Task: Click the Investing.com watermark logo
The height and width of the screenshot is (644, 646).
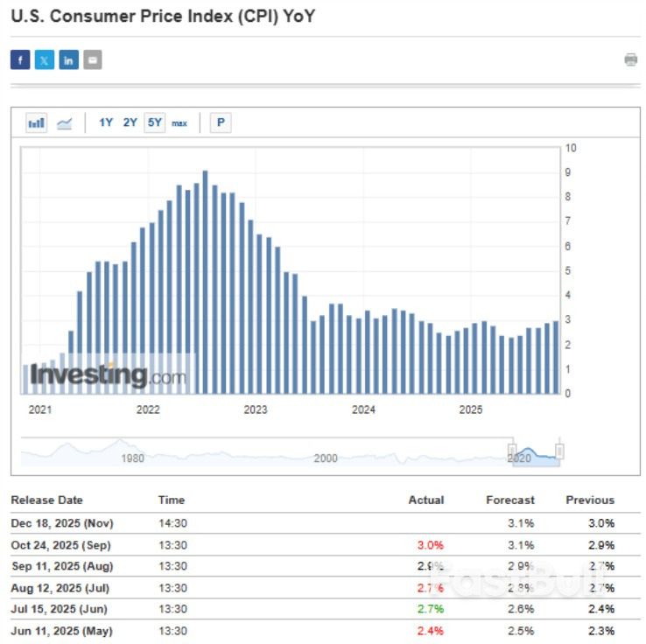Action: 108,375
